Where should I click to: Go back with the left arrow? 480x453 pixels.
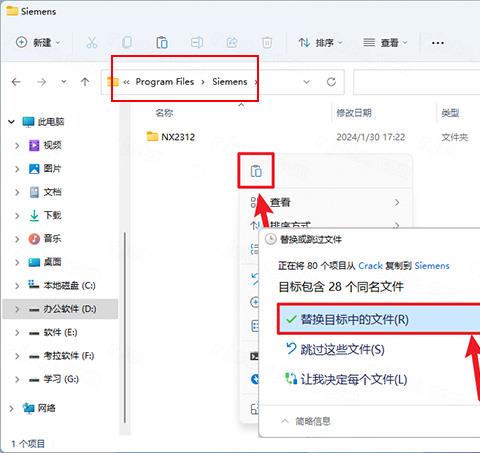click(x=16, y=82)
